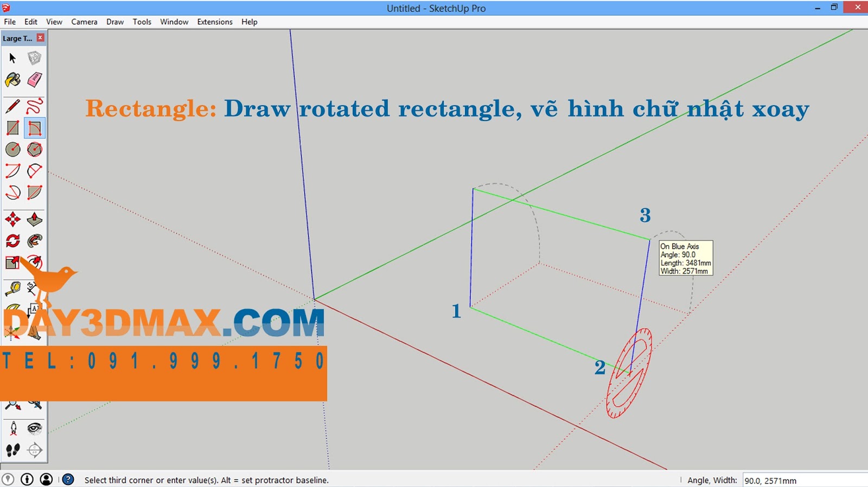The image size is (868, 487).
Task: Select the Arc tool
Action: tap(12, 171)
